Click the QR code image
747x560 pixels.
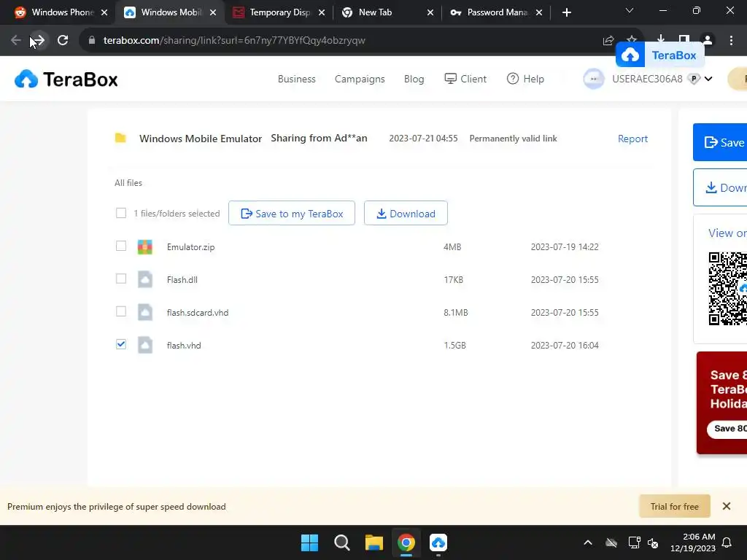pyautogui.click(x=727, y=289)
